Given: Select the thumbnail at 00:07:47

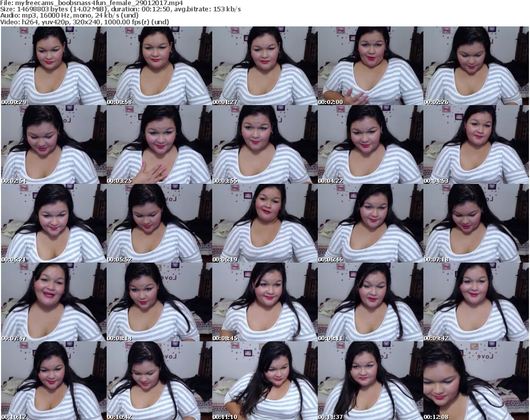Looking at the screenshot, I should [x=54, y=302].
